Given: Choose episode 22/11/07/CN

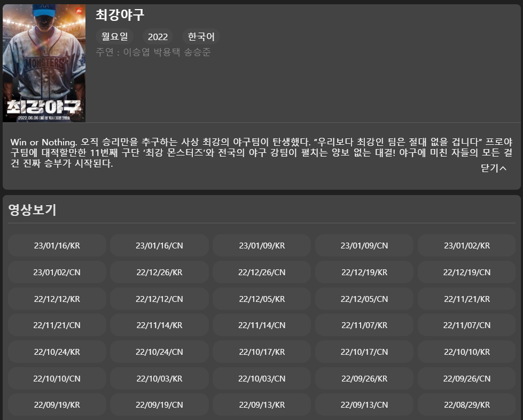Looking at the screenshot, I should [x=466, y=325].
